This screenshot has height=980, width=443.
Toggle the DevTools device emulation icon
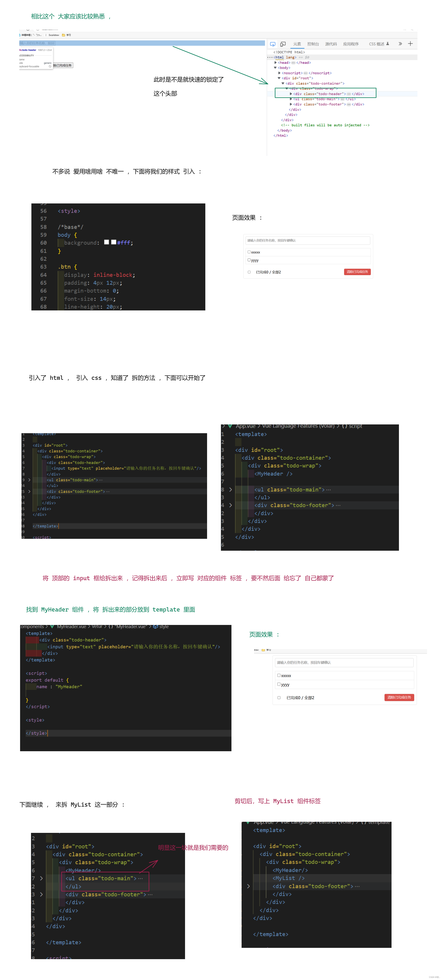tap(283, 44)
